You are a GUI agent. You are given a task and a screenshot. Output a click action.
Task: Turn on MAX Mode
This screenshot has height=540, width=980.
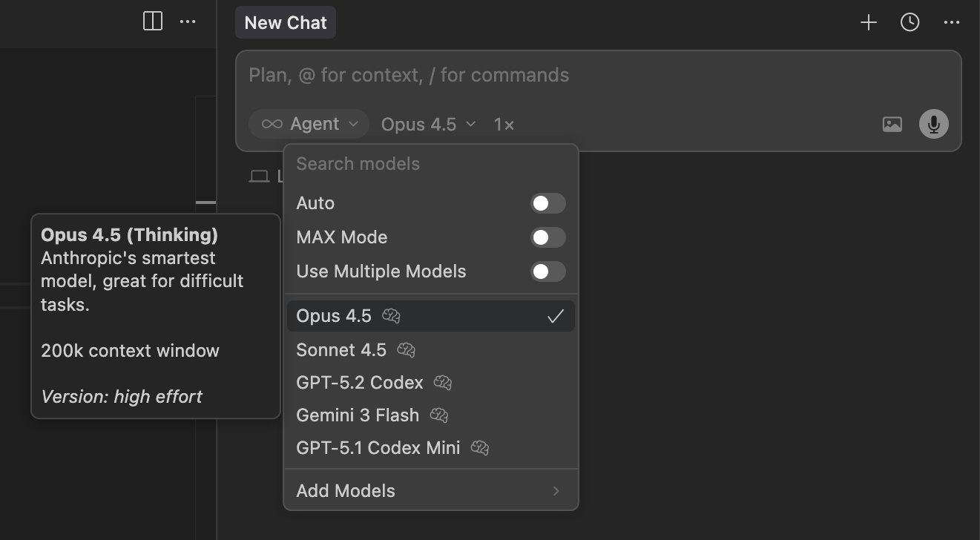[x=548, y=237]
